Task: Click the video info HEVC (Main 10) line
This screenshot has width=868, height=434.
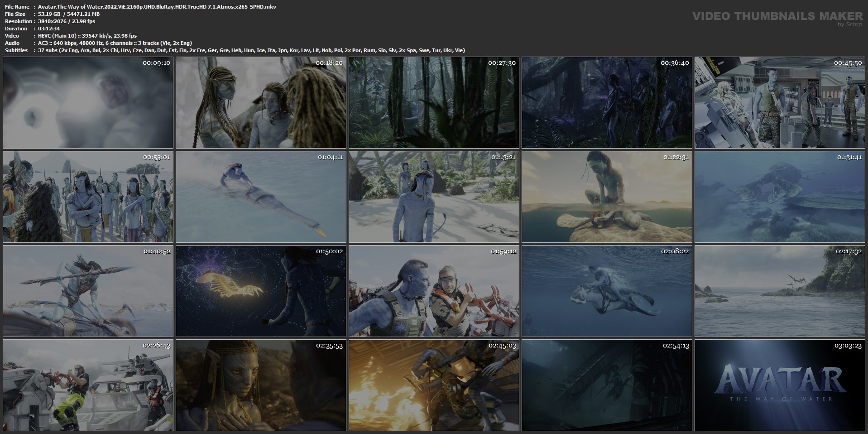Action: (x=87, y=36)
